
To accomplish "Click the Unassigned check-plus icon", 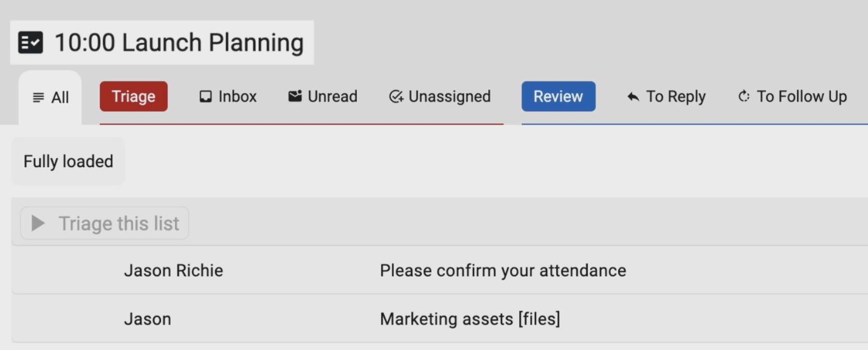I will point(396,97).
